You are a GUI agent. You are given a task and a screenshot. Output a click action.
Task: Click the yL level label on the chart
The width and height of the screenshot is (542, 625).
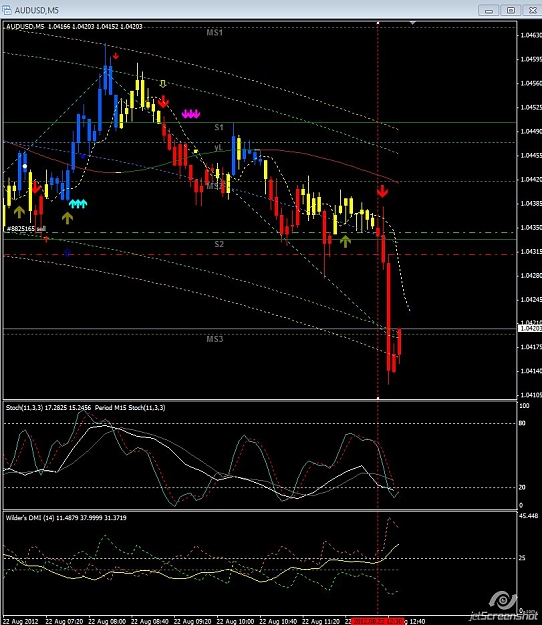(218, 147)
